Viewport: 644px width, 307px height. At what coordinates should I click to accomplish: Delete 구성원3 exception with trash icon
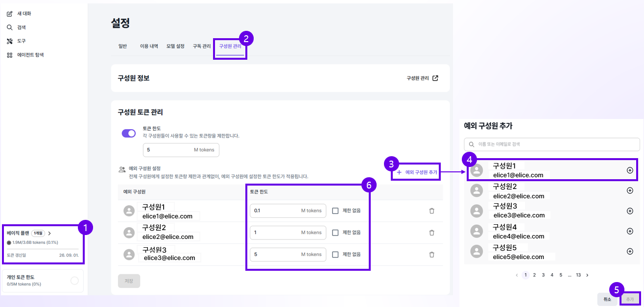(431, 255)
